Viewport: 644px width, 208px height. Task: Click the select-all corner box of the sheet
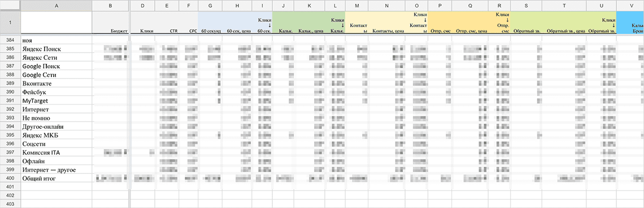[10, 5]
